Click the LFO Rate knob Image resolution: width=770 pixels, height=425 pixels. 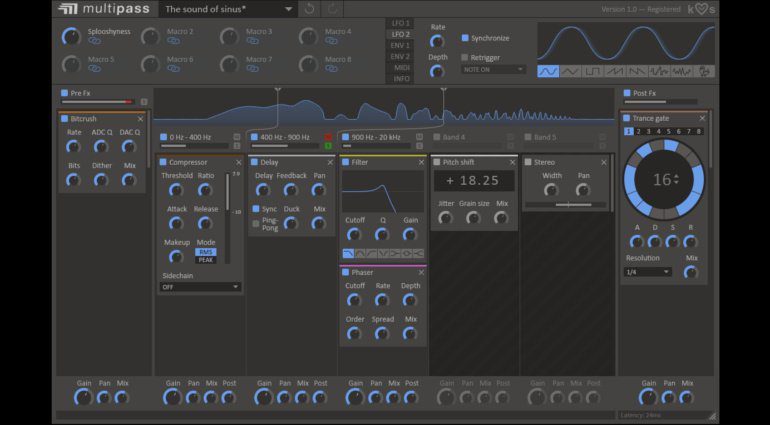(437, 41)
